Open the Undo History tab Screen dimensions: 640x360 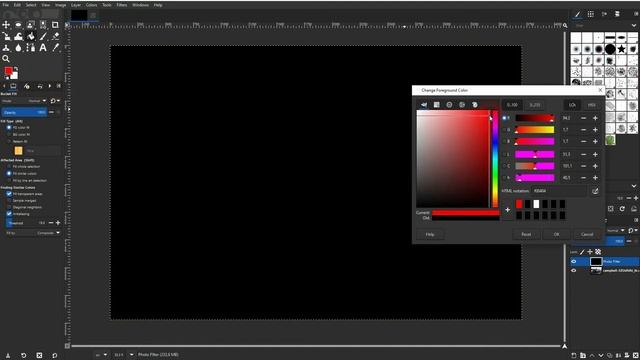click(40, 86)
